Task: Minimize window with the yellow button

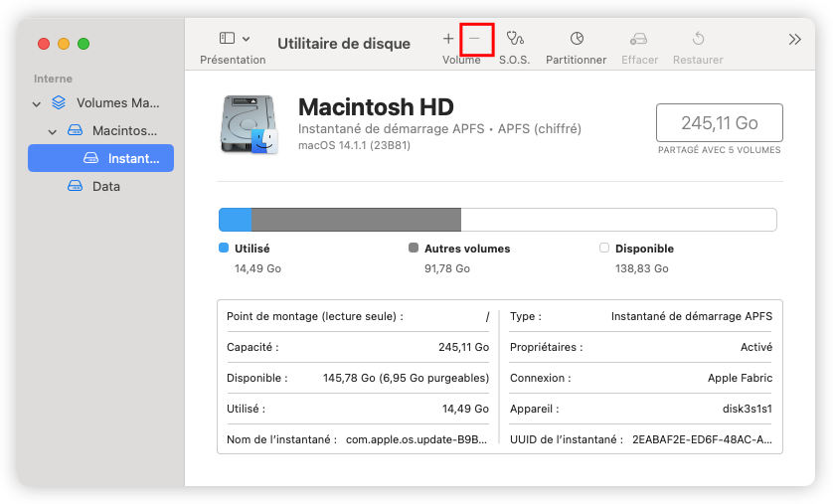Action: tap(64, 44)
